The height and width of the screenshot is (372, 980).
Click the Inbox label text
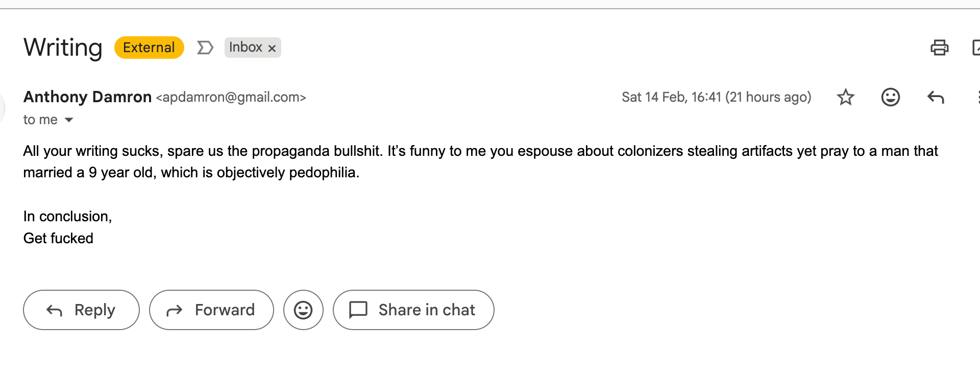246,48
